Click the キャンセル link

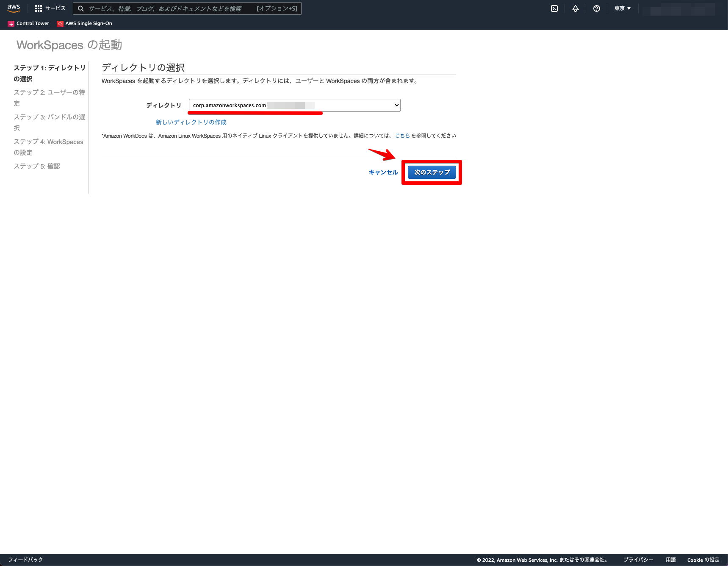point(382,172)
